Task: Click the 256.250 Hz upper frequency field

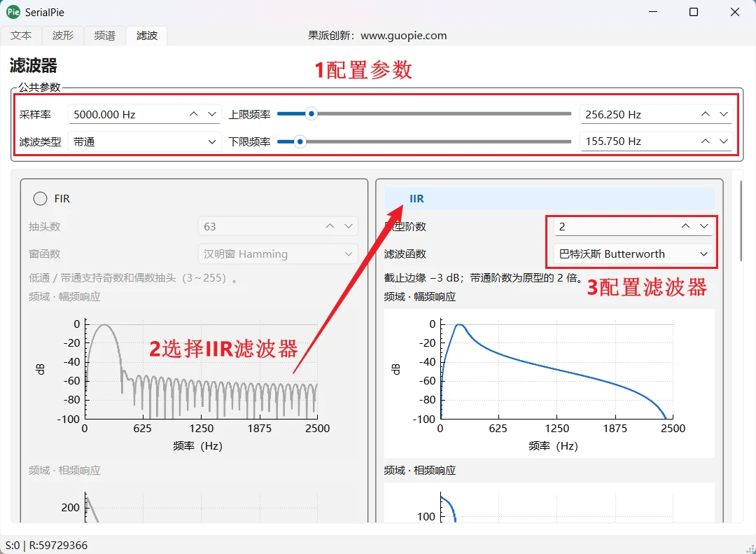Action: pyautogui.click(x=656, y=114)
